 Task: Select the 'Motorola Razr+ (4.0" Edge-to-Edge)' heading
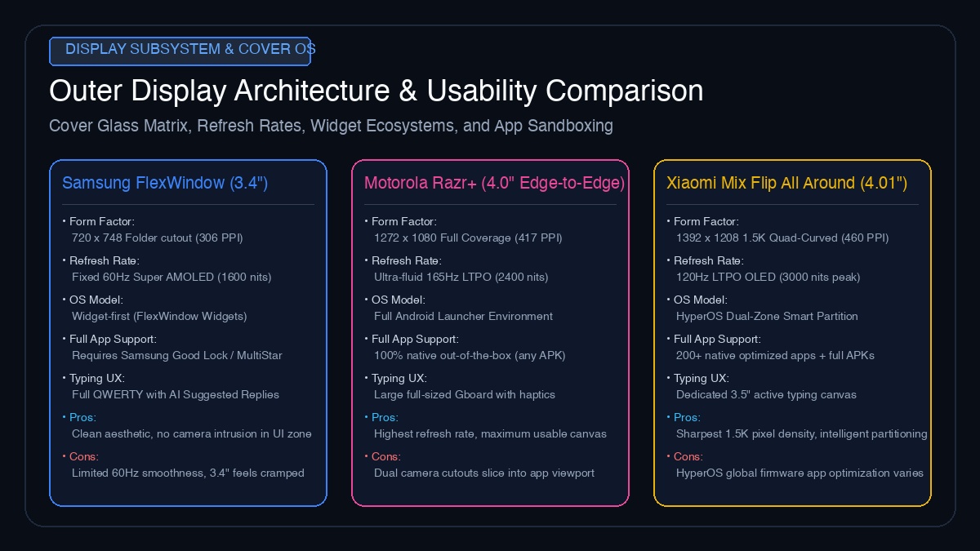(x=495, y=183)
